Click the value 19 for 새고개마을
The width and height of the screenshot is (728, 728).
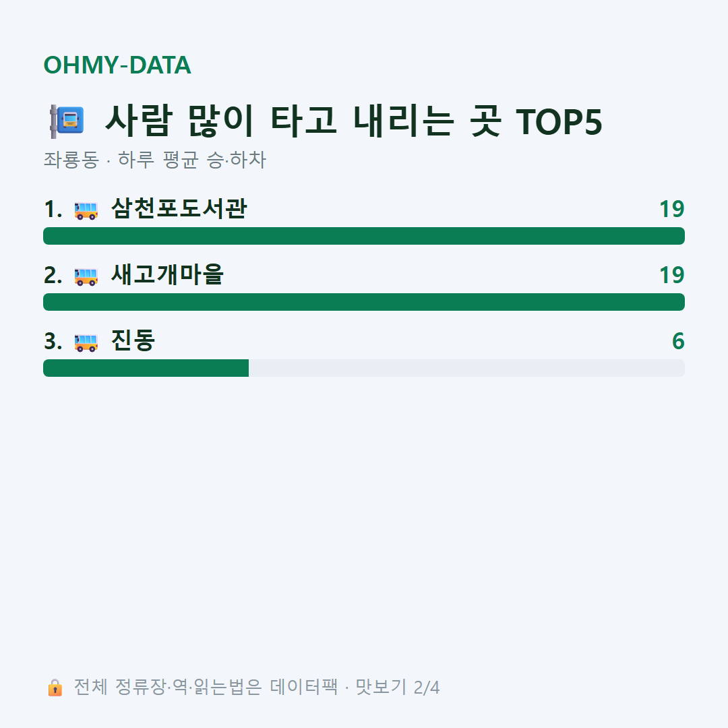pyautogui.click(x=672, y=275)
